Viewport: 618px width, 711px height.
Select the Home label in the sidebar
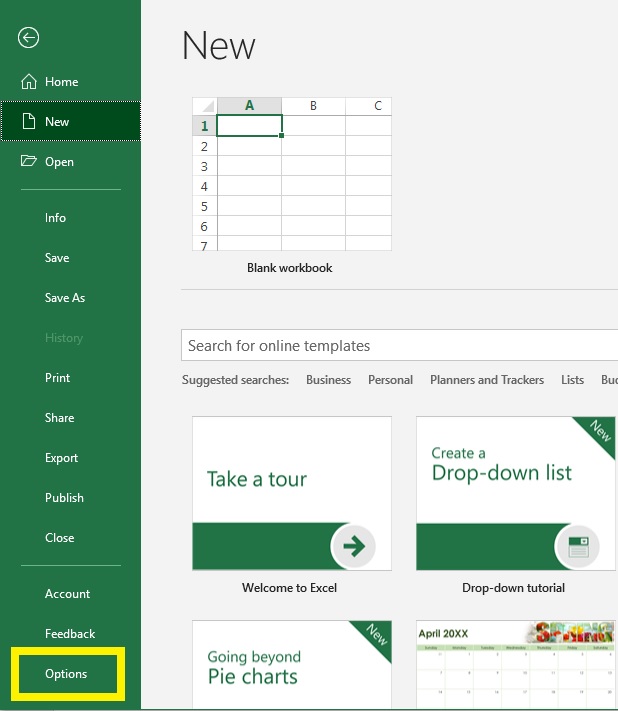click(62, 82)
